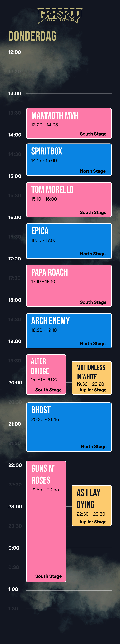The height and width of the screenshot is (644, 120).
Task: Open the Guns N' Roses headliner card
Action: tap(46, 521)
